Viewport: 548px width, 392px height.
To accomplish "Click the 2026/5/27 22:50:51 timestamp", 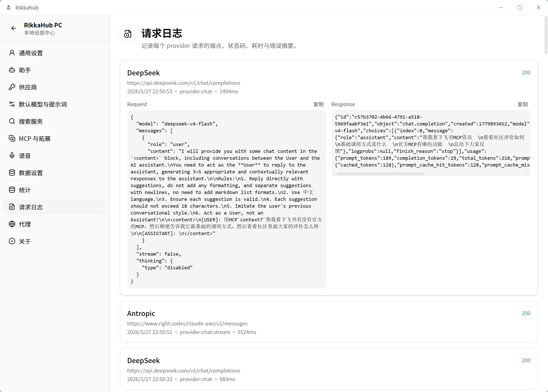I will 150,332.
